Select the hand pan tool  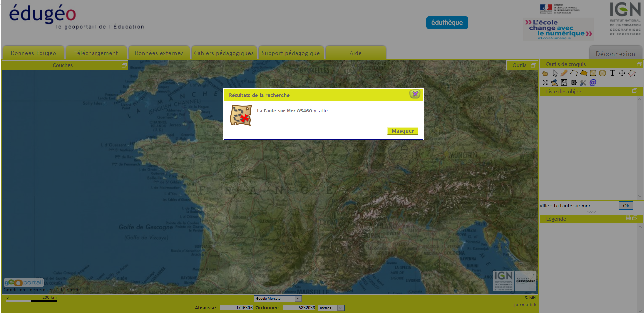pos(545,73)
